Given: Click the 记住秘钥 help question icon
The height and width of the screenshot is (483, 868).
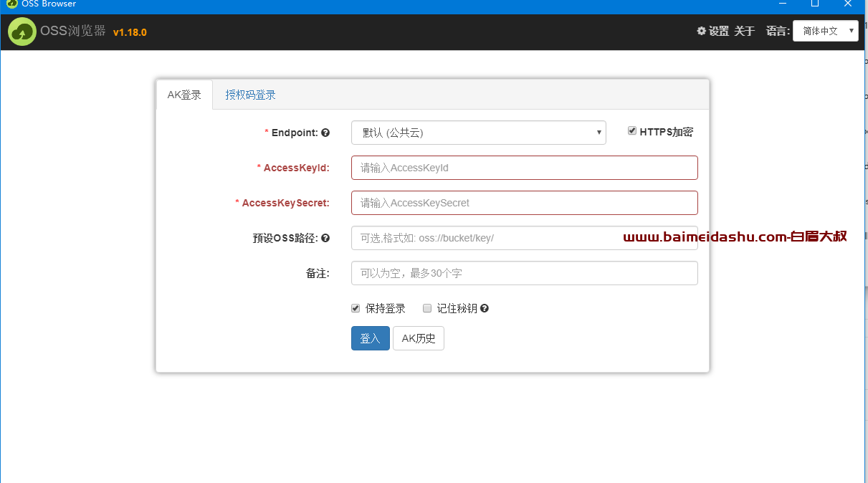Looking at the screenshot, I should click(x=485, y=308).
